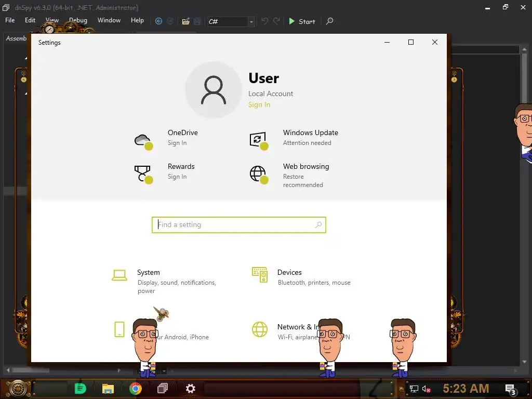
Task: Open the View menu in dnSpy
Action: point(52,20)
